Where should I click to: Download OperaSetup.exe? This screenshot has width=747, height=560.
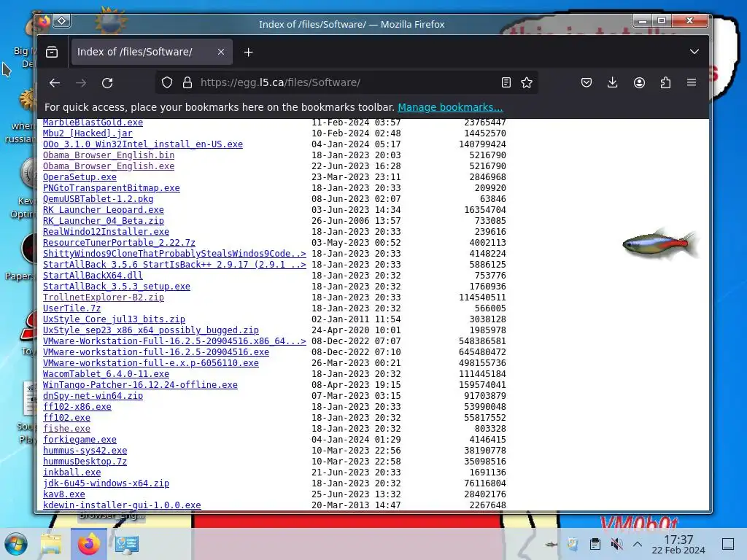[80, 177]
